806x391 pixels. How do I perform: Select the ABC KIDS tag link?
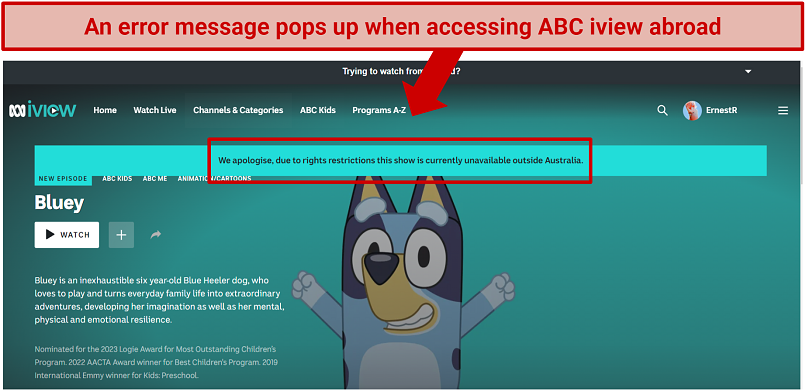117,179
